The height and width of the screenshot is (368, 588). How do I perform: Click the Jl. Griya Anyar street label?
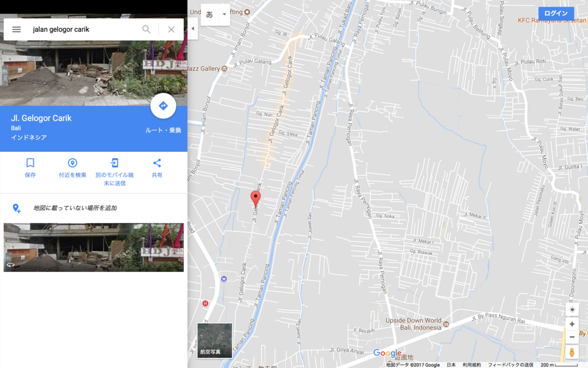tap(347, 351)
